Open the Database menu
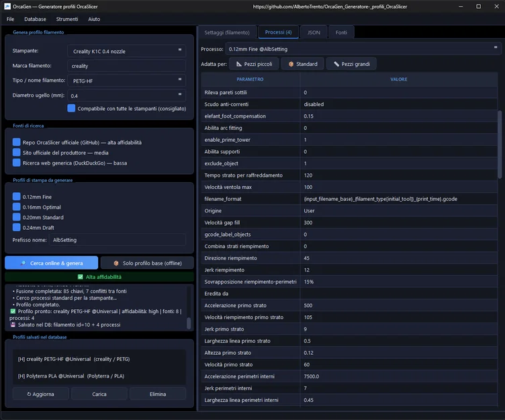505x420 pixels. pyautogui.click(x=35, y=19)
